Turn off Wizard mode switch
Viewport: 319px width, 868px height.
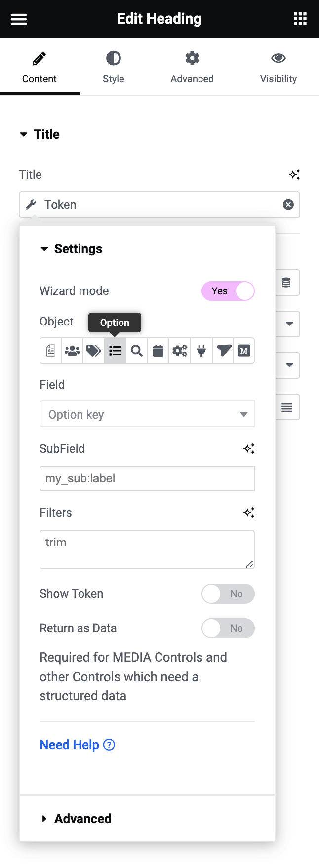(228, 291)
